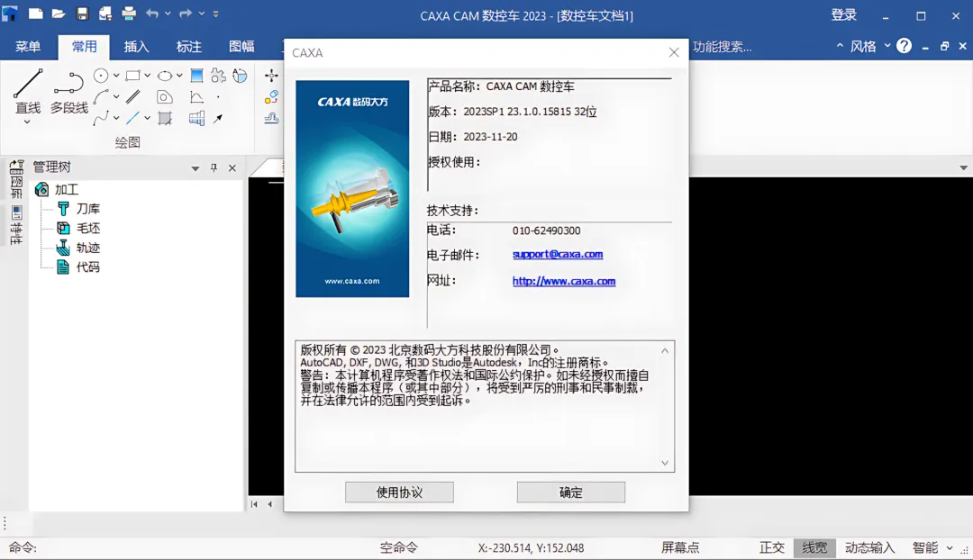Save the document with floppy icon
973x560 pixels.
tap(82, 14)
